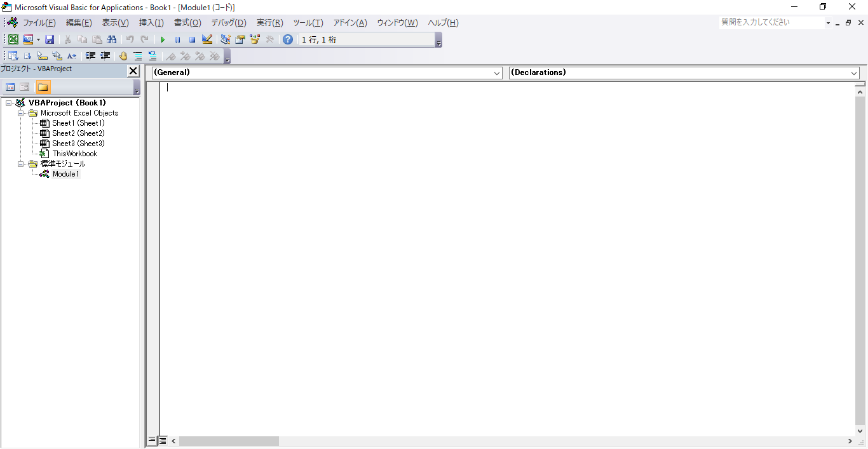
Task: Click the Comment Block icon
Action: click(x=138, y=56)
